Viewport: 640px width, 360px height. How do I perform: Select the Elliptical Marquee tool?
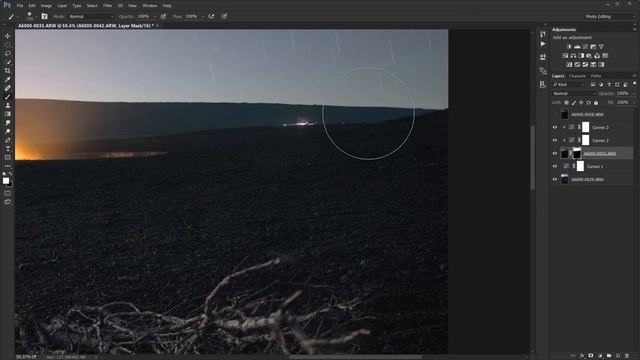tap(7, 45)
